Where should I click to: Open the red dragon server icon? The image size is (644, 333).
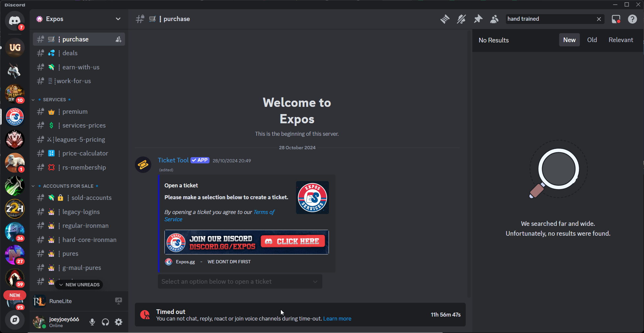14,140
